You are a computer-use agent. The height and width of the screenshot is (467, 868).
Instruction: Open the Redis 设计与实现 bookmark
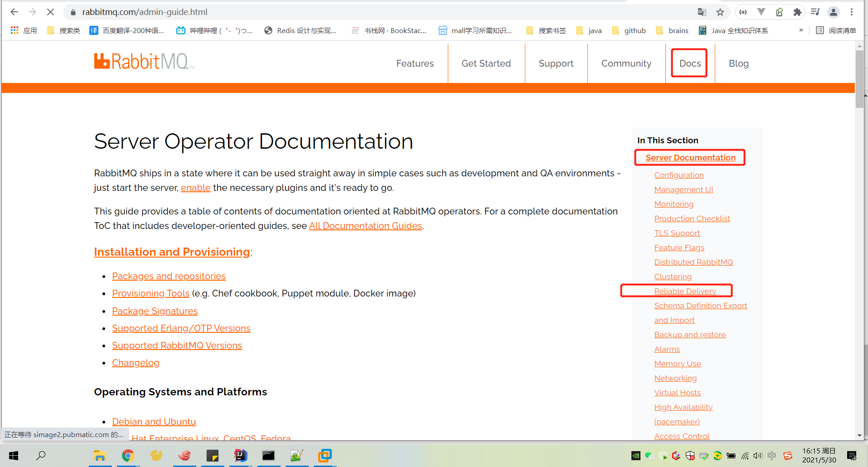pyautogui.click(x=301, y=30)
